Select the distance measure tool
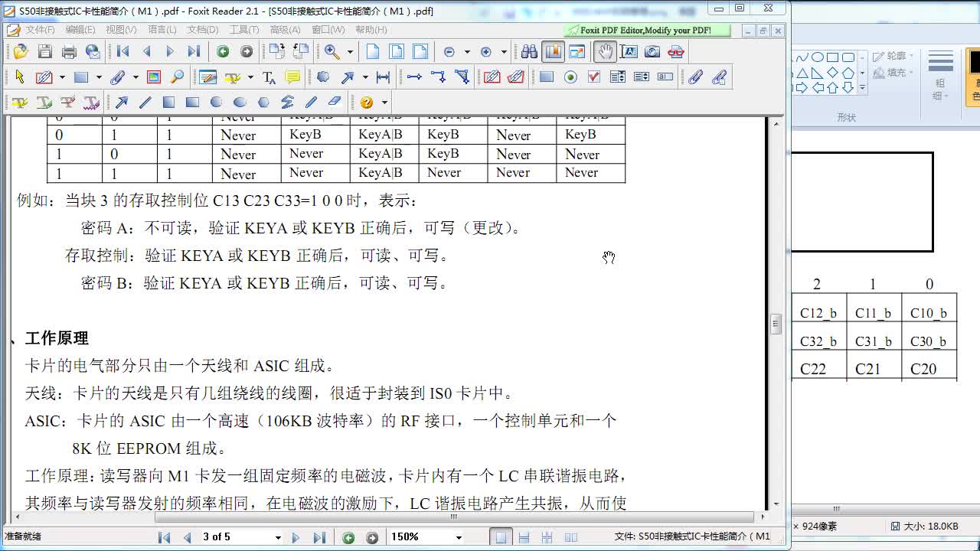The width and height of the screenshot is (980, 551). [x=383, y=77]
